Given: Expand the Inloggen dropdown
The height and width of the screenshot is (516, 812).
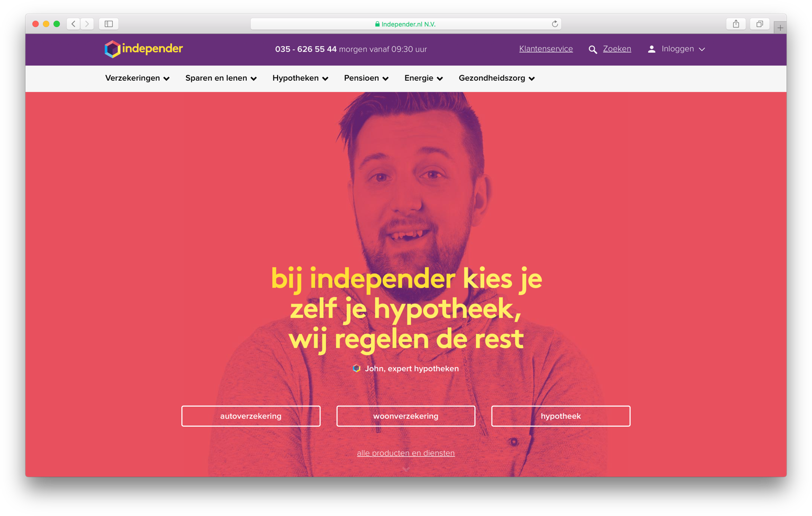Looking at the screenshot, I should pyautogui.click(x=683, y=49).
